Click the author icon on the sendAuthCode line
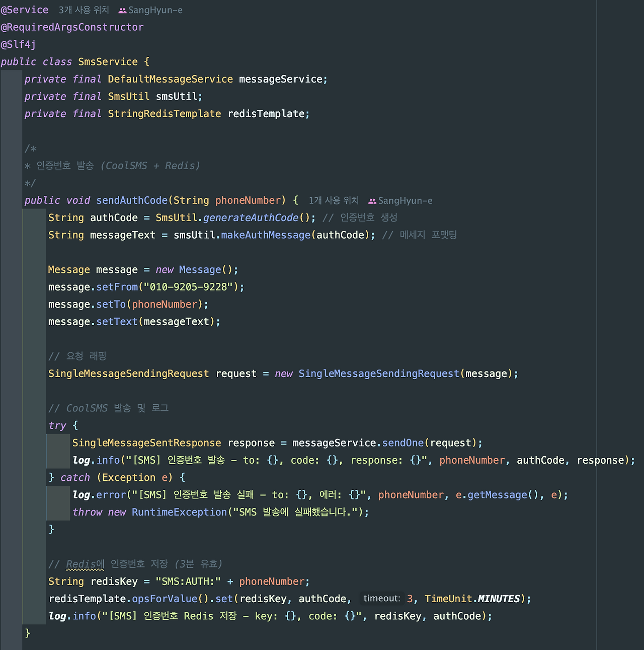 [372, 201]
